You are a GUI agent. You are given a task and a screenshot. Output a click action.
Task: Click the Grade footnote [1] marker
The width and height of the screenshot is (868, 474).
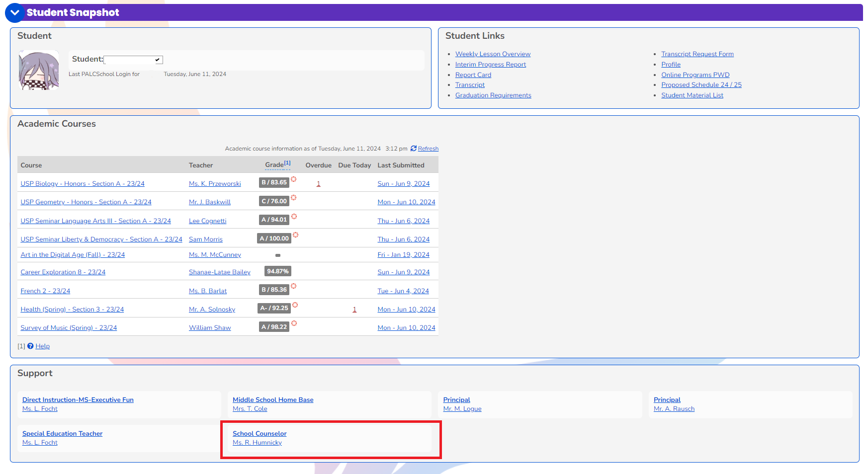click(287, 162)
